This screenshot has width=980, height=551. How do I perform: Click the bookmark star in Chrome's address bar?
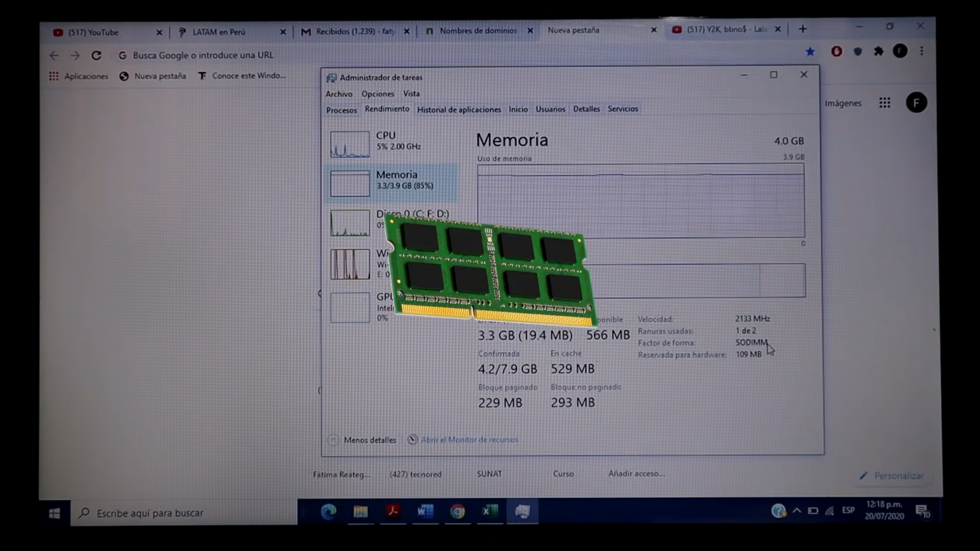(x=810, y=52)
